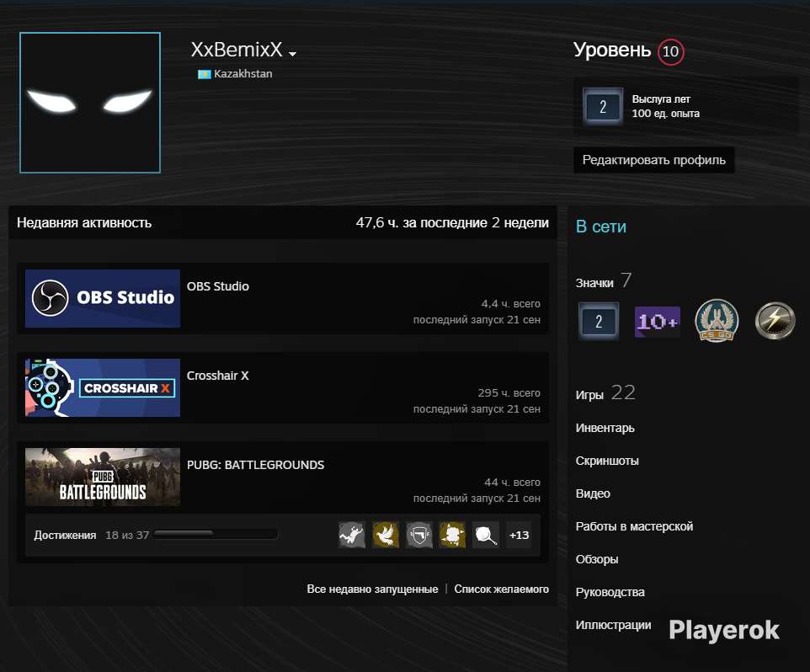This screenshot has width=810, height=672.
Task: Expand the XxBemixX username dropdown arrow
Action: pyautogui.click(x=292, y=54)
